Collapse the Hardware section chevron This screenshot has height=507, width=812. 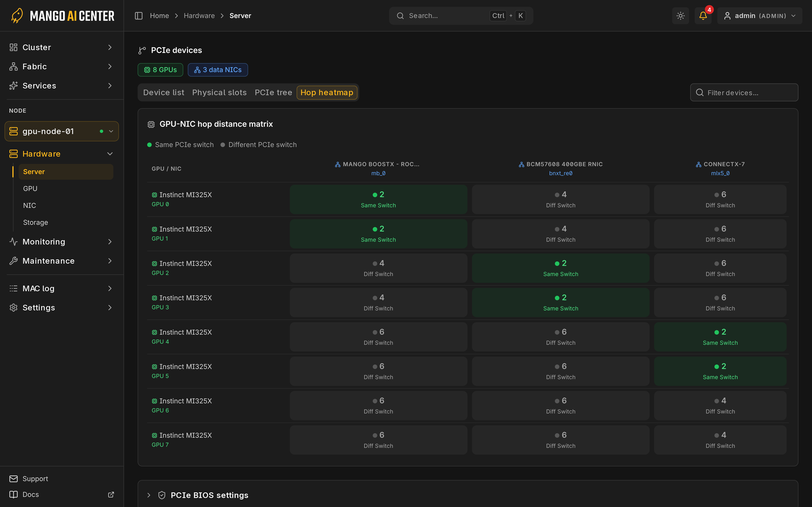pos(110,154)
